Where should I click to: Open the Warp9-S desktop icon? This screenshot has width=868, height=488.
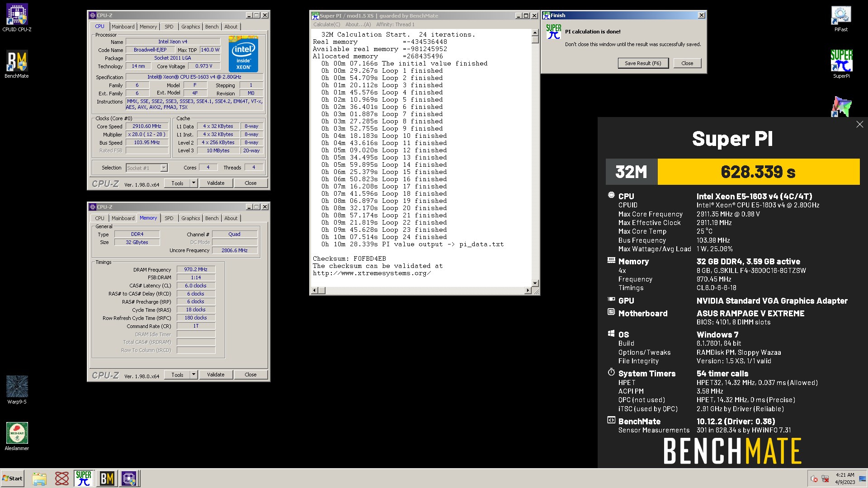[x=17, y=390]
